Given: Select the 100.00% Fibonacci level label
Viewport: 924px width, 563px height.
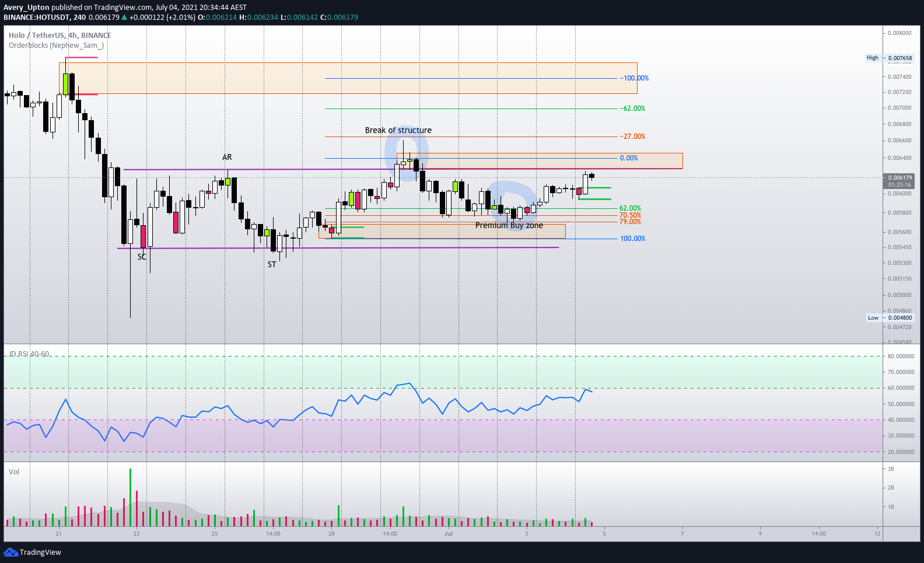Looking at the screenshot, I should [632, 239].
